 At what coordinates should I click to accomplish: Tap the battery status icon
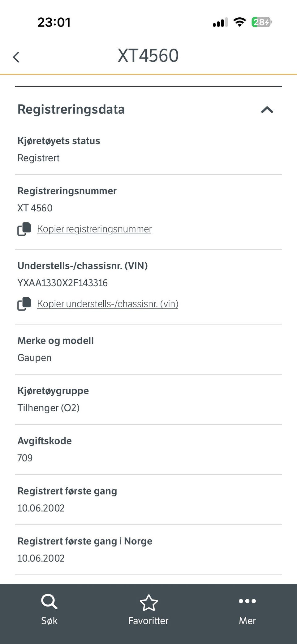pos(261,22)
